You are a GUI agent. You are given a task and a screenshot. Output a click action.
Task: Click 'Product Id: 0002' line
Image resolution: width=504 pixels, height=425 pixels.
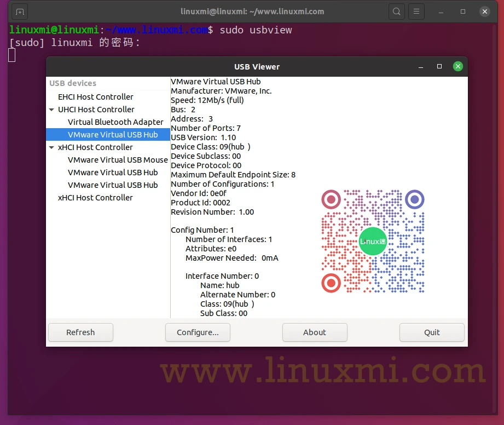pyautogui.click(x=201, y=203)
